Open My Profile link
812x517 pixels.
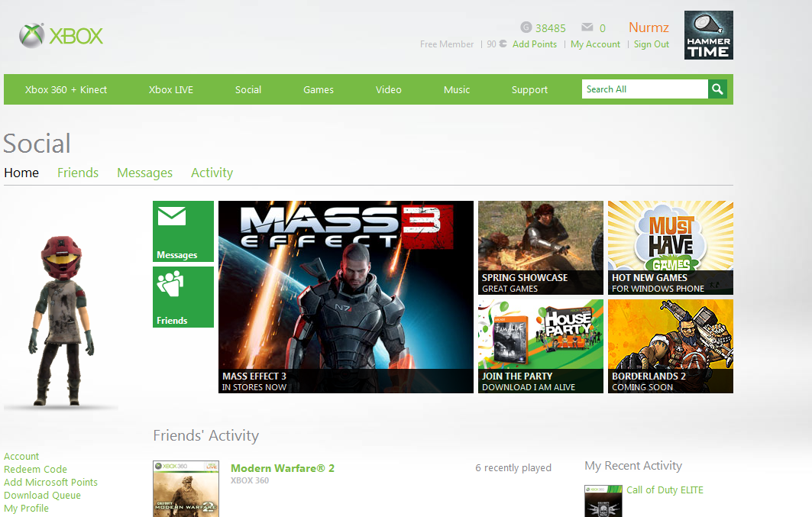[x=27, y=508]
